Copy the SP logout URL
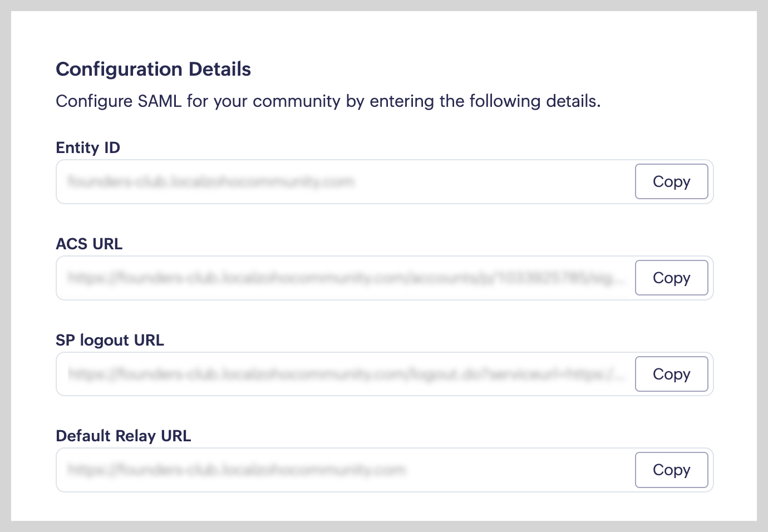 pos(671,374)
